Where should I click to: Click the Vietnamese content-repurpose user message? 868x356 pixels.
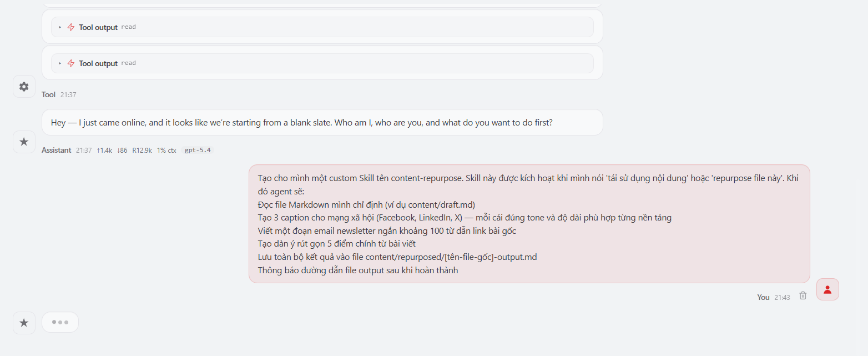coord(529,224)
